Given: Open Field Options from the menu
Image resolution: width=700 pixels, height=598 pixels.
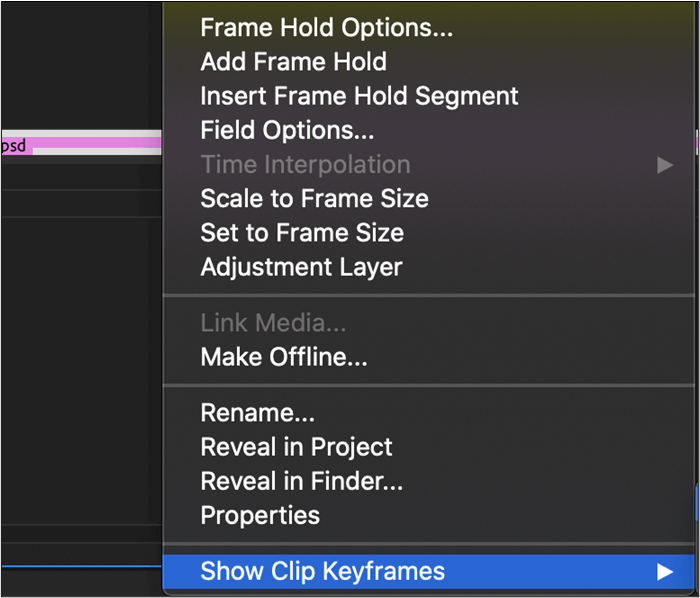Looking at the screenshot, I should pos(287,130).
